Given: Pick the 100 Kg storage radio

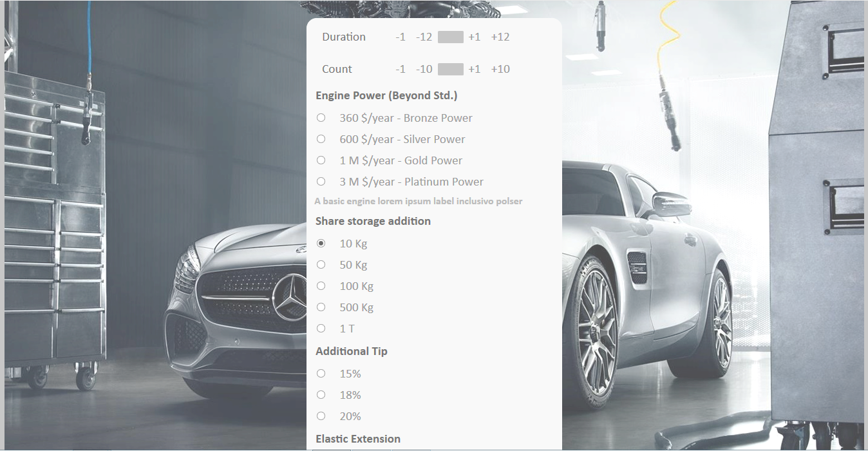Looking at the screenshot, I should [x=321, y=285].
